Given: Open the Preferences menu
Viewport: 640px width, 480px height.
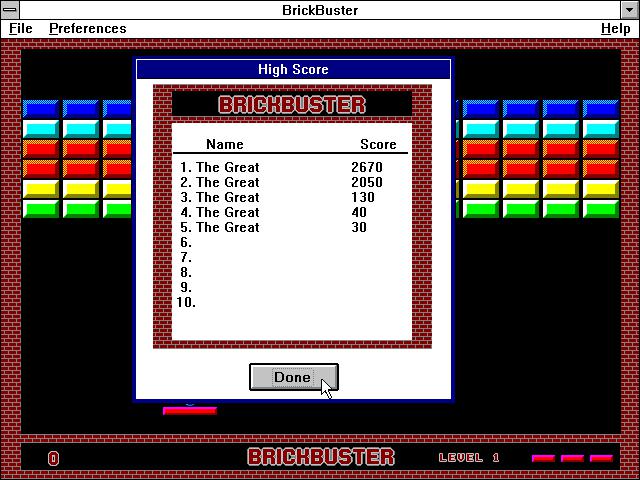Looking at the screenshot, I should click(88, 29).
